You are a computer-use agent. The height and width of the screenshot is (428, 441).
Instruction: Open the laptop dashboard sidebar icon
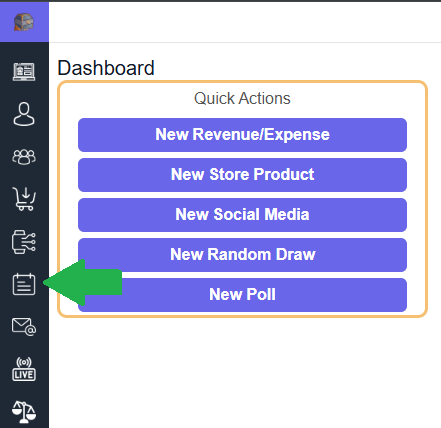24,72
